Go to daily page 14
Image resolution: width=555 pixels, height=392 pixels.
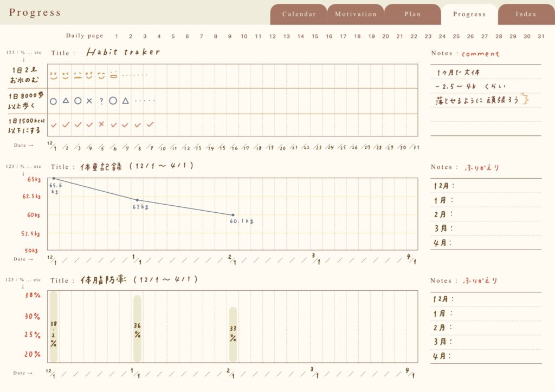pos(300,36)
